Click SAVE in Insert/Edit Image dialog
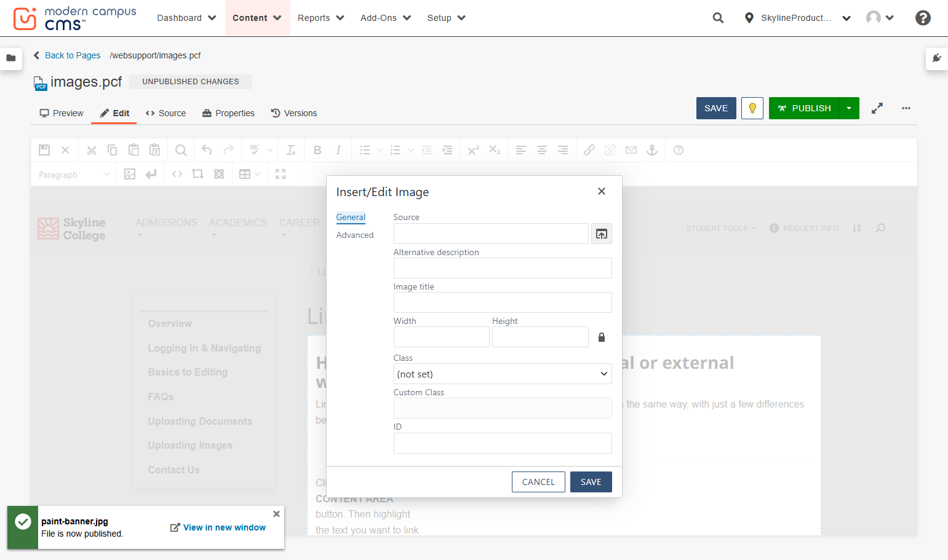The image size is (948, 560). click(591, 482)
